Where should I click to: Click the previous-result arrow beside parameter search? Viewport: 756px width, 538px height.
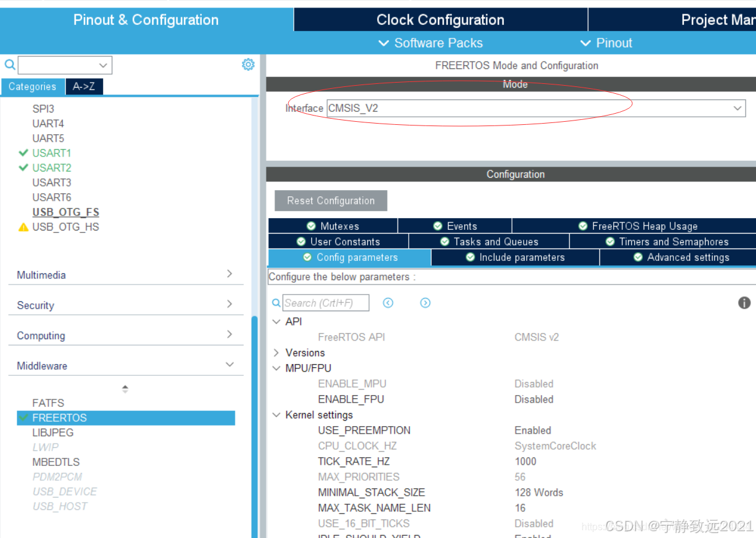click(x=388, y=303)
